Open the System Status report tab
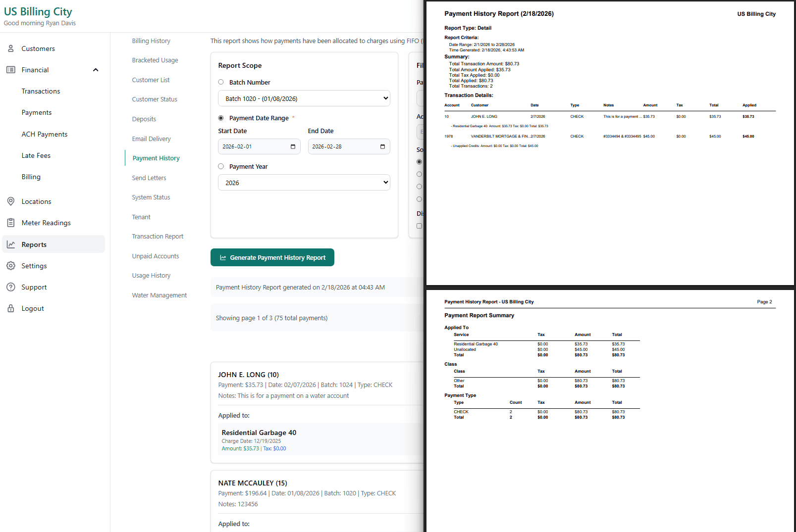Screen dimensions: 796x532 click(x=151, y=197)
